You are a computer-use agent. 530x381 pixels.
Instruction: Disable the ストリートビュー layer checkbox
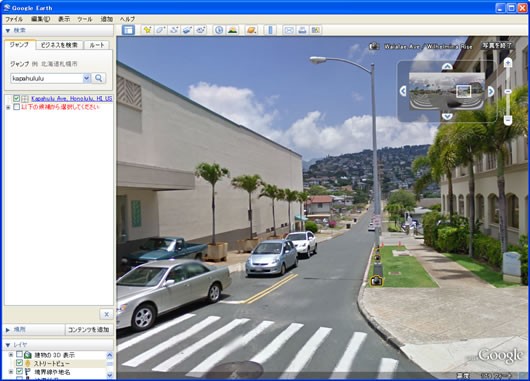click(19, 363)
